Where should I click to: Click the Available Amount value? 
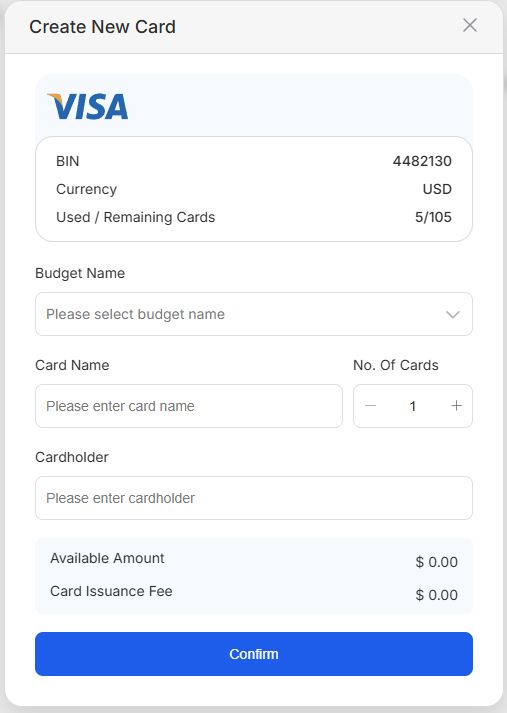coord(437,562)
